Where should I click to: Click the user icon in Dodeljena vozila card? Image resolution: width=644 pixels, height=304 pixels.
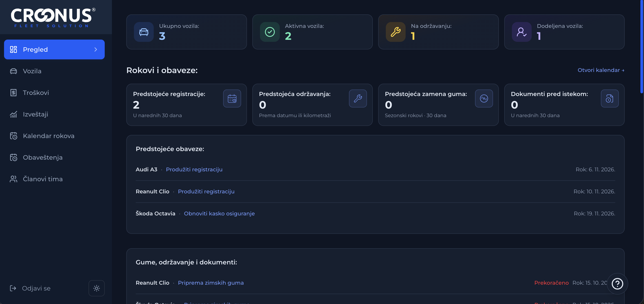click(x=522, y=32)
